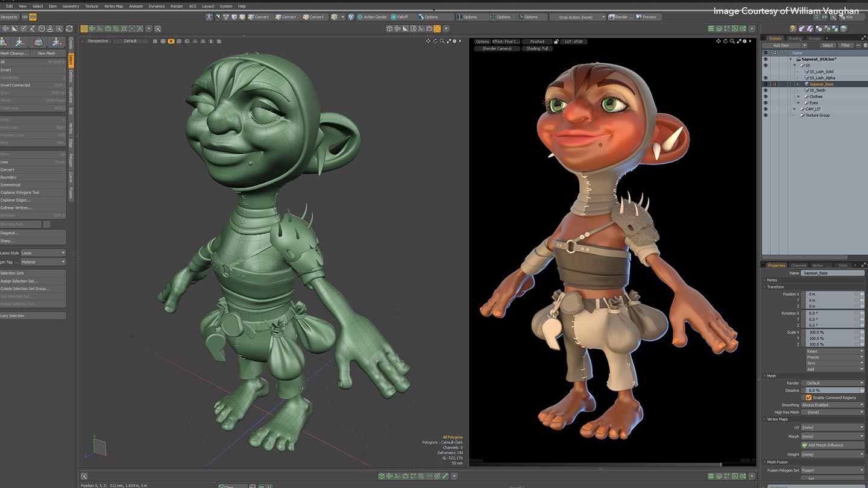Expand the Eyes group in scene tree
868x488 pixels.
(x=799, y=103)
